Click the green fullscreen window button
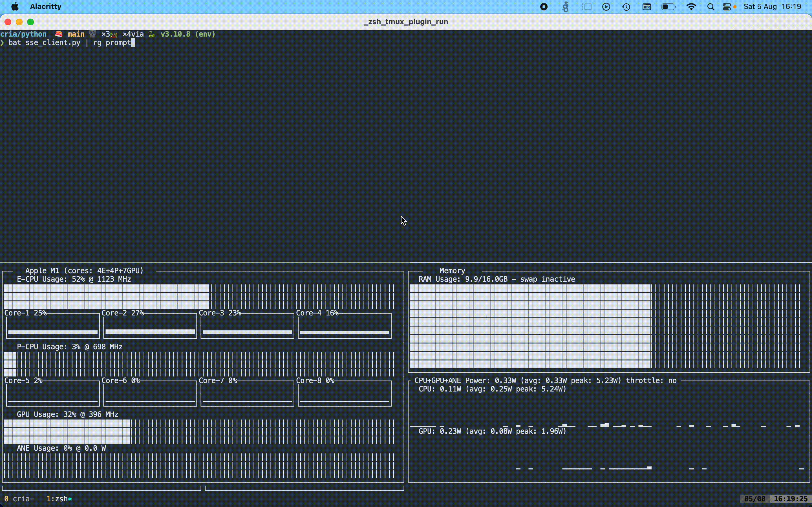 [x=30, y=22]
